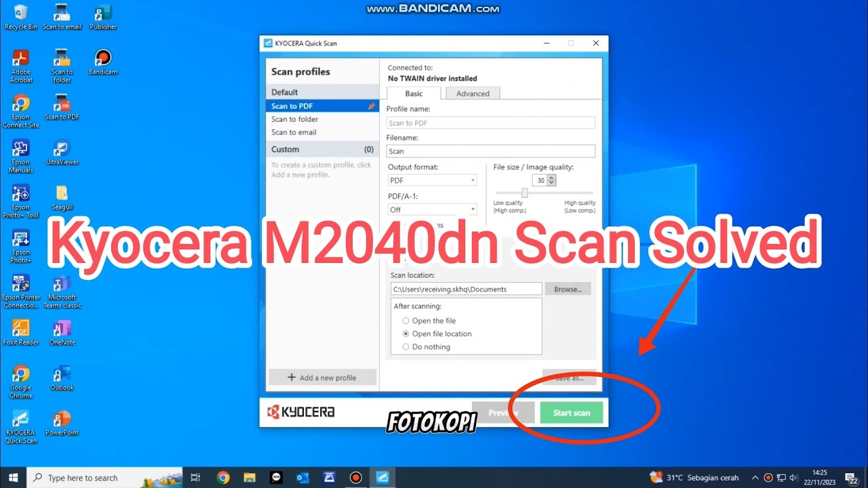The height and width of the screenshot is (488, 868).
Task: Open Scan to email desktop shortcut
Action: [62, 18]
